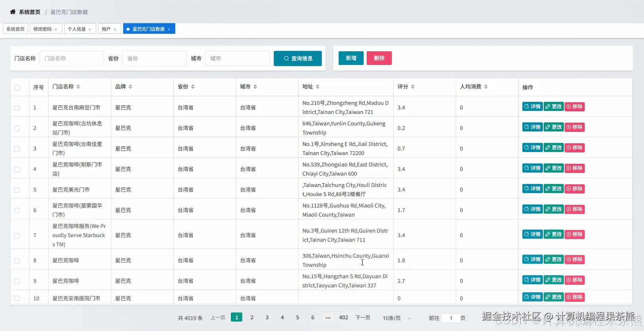Click 更改 for row 6 苗栗国华门市

point(554,209)
